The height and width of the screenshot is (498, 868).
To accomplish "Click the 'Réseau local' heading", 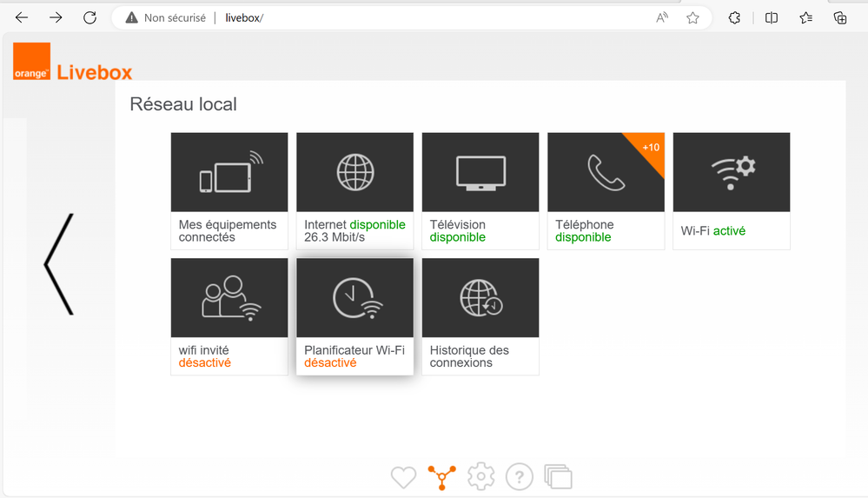I will click(183, 104).
